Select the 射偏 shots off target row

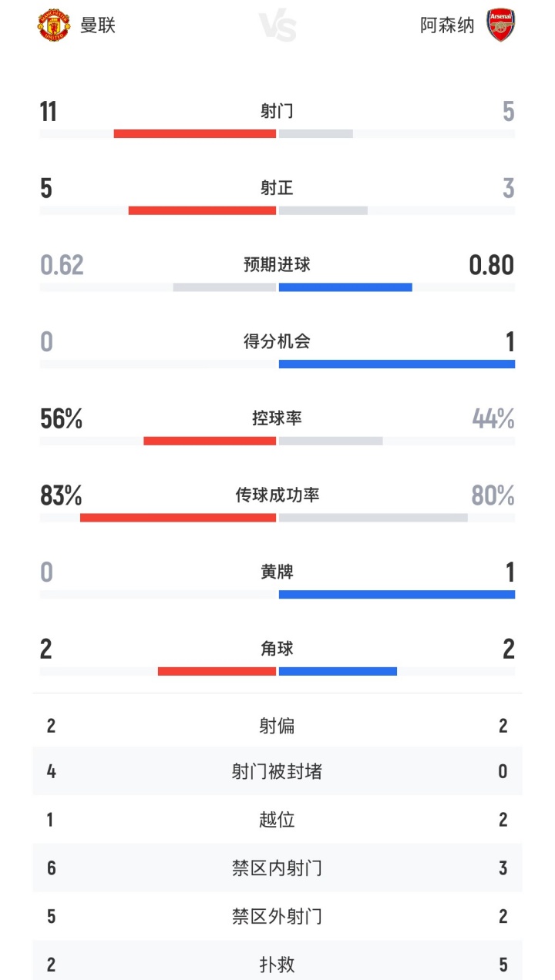[277, 723]
